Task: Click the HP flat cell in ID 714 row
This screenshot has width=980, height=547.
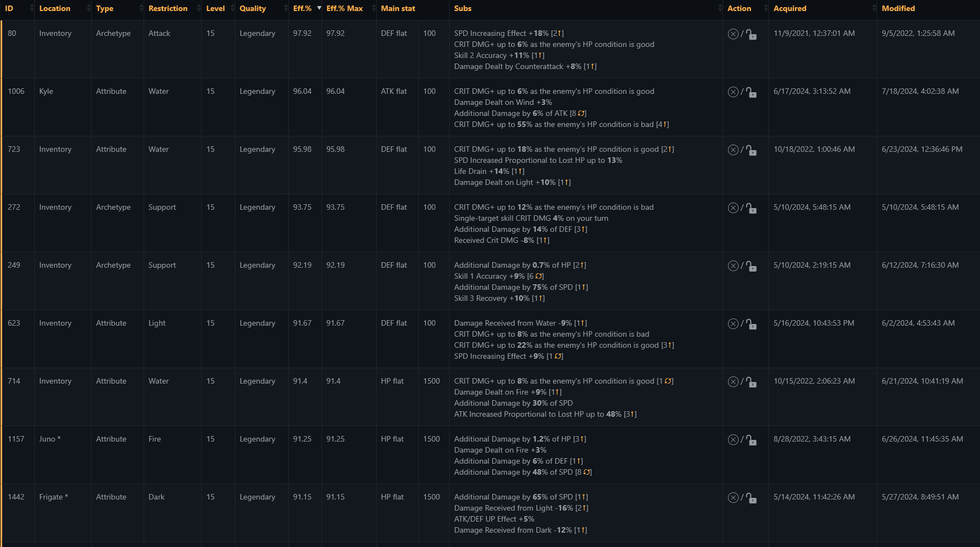Action: tap(392, 381)
